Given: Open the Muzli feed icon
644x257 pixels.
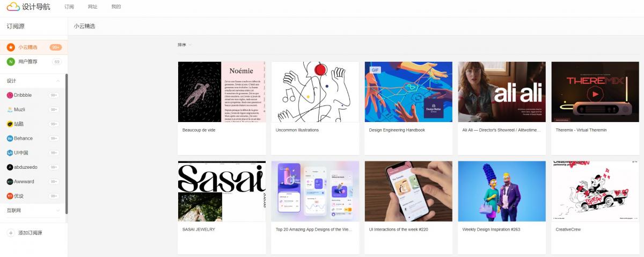Looking at the screenshot, I should 10,110.
